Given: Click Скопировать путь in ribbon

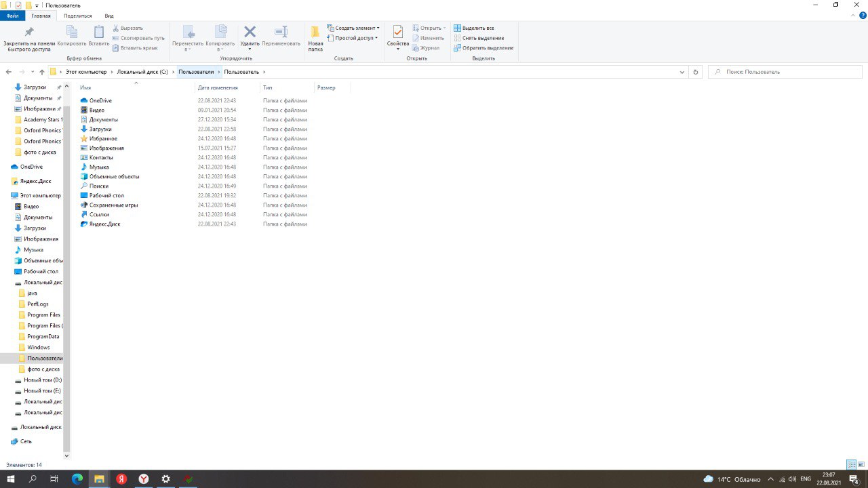Looking at the screenshot, I should (x=138, y=38).
